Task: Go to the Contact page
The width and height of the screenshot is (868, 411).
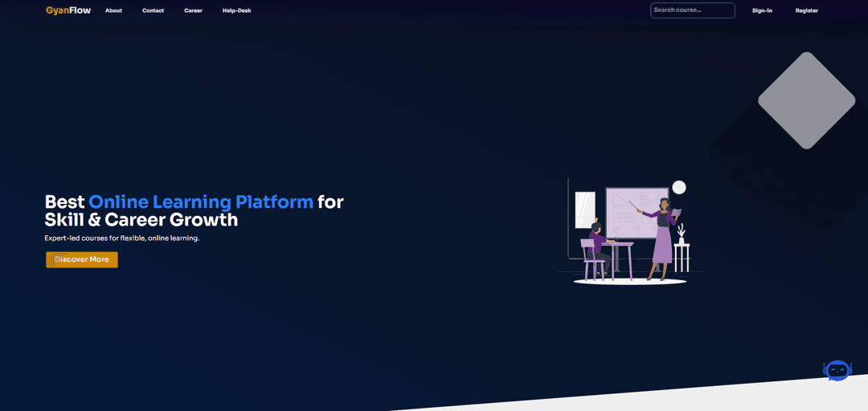Action: (153, 10)
